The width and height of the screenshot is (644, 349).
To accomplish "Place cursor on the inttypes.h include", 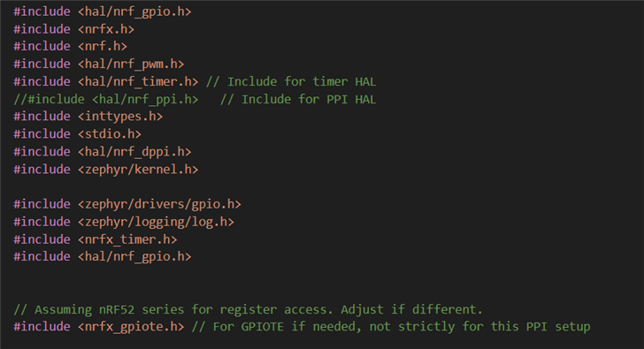I will 88,117.
